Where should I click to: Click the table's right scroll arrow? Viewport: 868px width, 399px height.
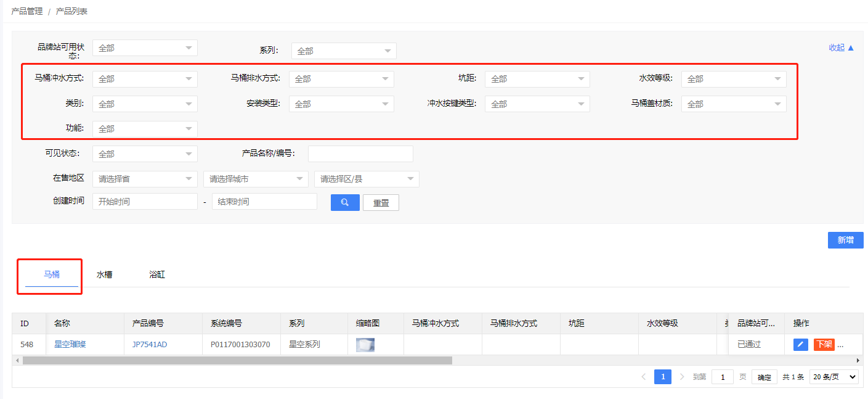point(858,360)
